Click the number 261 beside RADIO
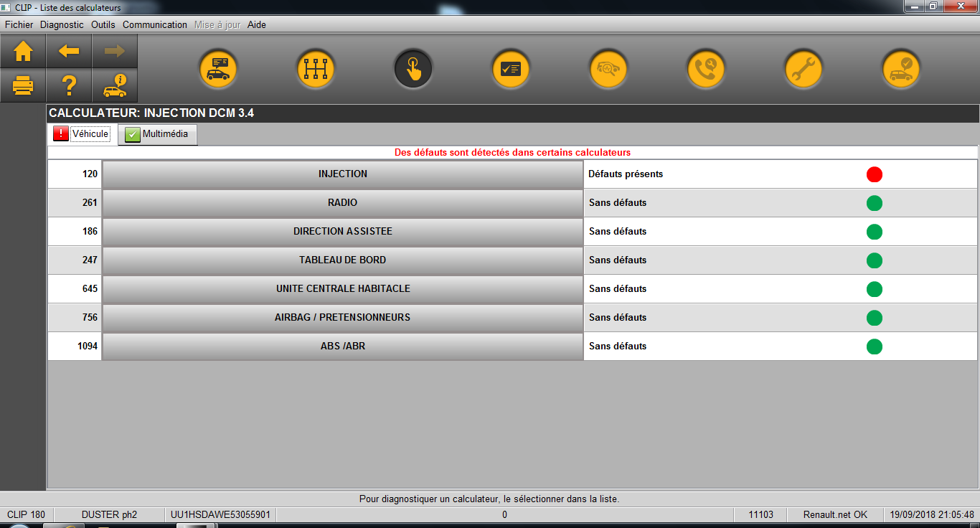This screenshot has width=980, height=528. [90, 203]
